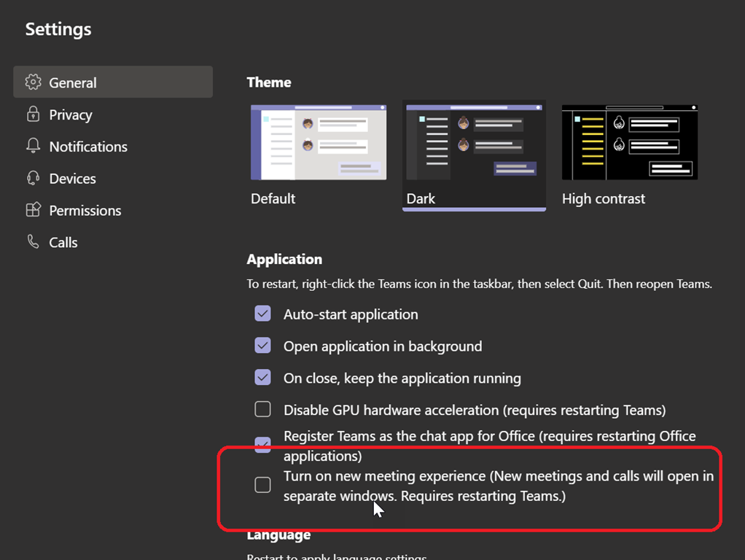Uncheck Open application in background
745x560 pixels.
click(x=262, y=346)
